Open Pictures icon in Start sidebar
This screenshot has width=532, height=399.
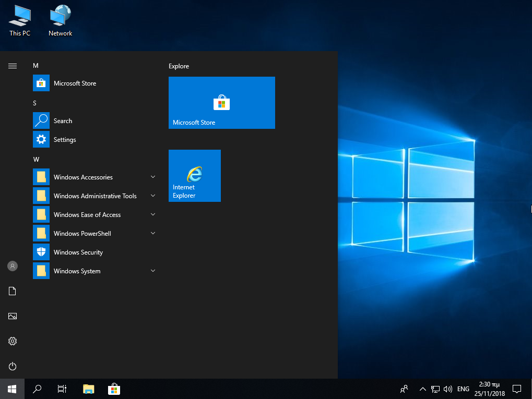(13, 316)
